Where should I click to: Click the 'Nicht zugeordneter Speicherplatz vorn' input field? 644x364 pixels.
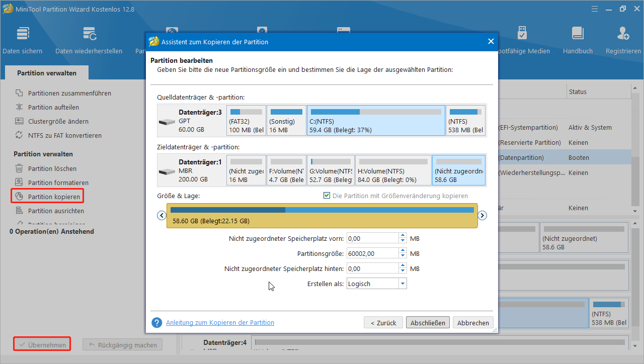(372, 238)
